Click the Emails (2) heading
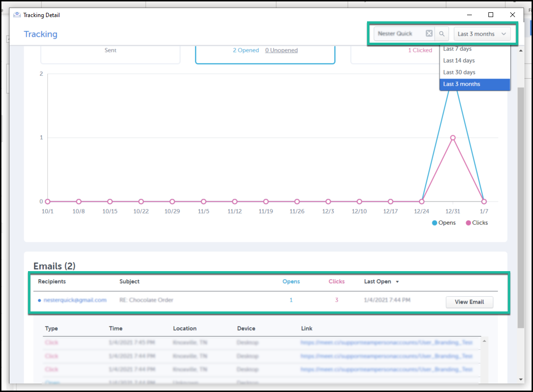Viewport: 533px width, 392px height. [55, 266]
